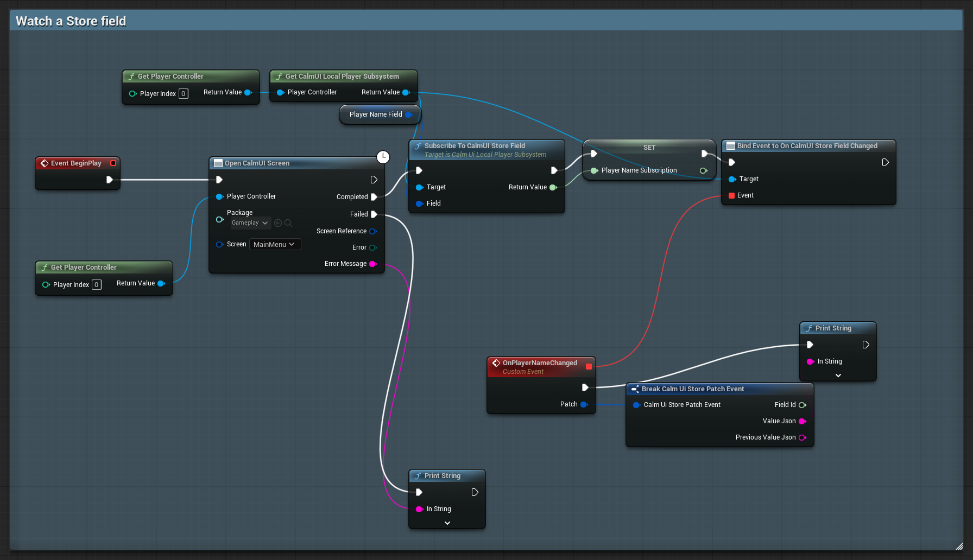973x560 pixels.
Task: Click the Patch output pin
Action: click(x=584, y=404)
